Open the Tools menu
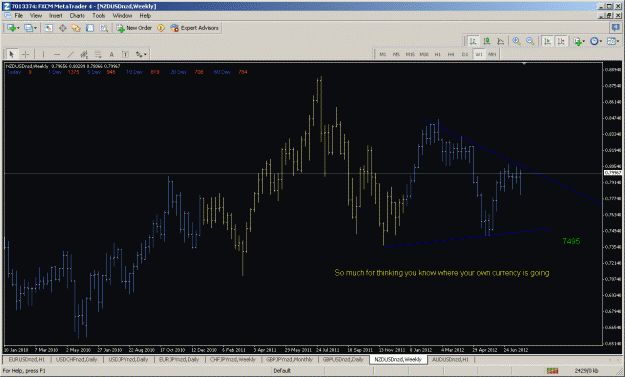This screenshot has height=377, width=625. [x=98, y=16]
